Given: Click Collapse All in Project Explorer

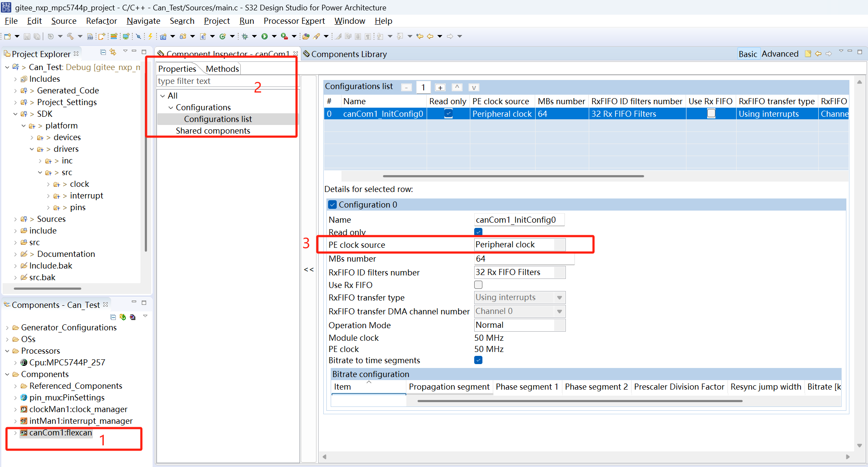Looking at the screenshot, I should [x=103, y=52].
